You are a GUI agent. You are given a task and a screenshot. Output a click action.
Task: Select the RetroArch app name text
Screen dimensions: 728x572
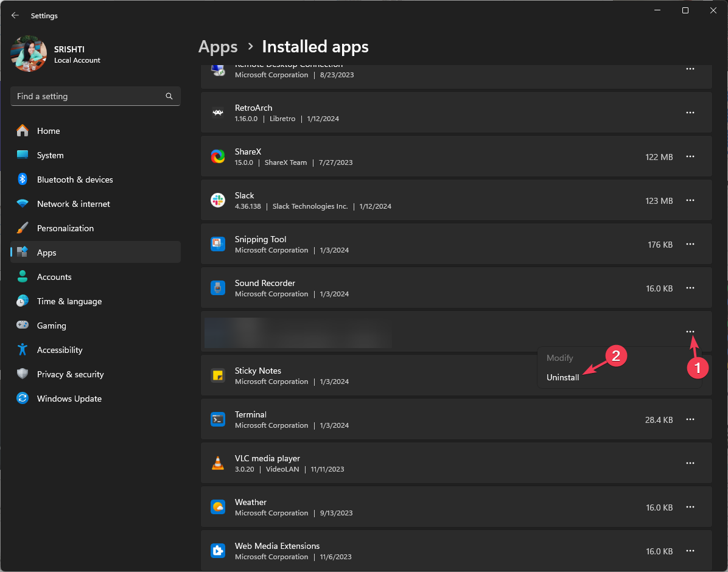[253, 108]
